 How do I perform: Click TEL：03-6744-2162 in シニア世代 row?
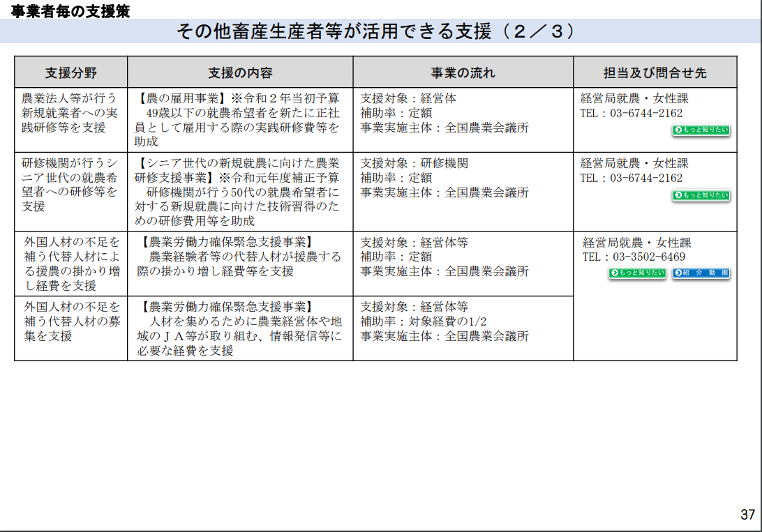coord(632,178)
